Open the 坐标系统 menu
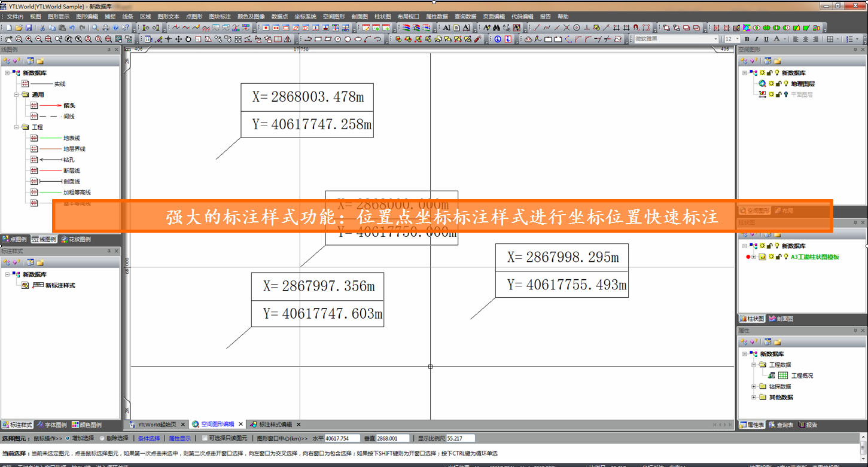The height and width of the screenshot is (467, 868). pos(306,16)
